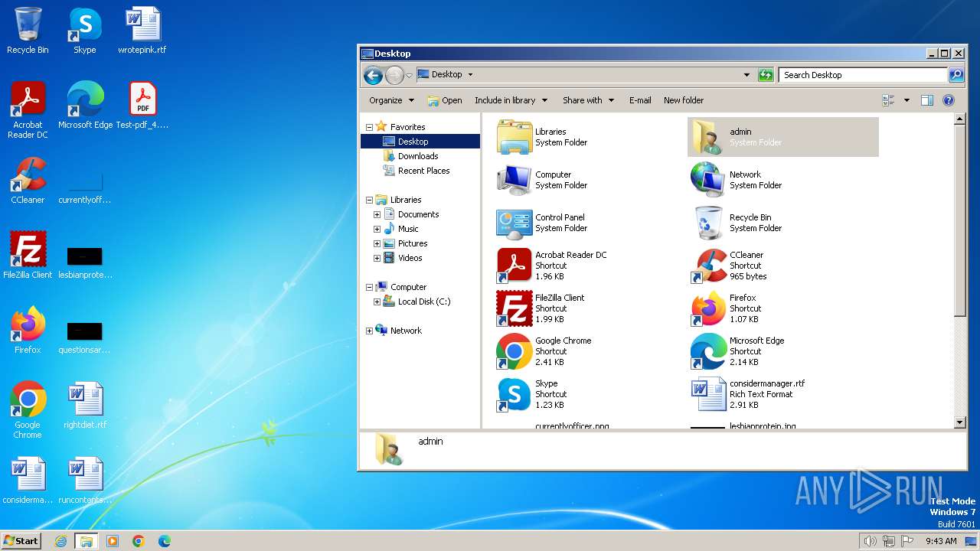
Task: Click the file list vertical scrollbar
Action: pyautogui.click(x=960, y=270)
